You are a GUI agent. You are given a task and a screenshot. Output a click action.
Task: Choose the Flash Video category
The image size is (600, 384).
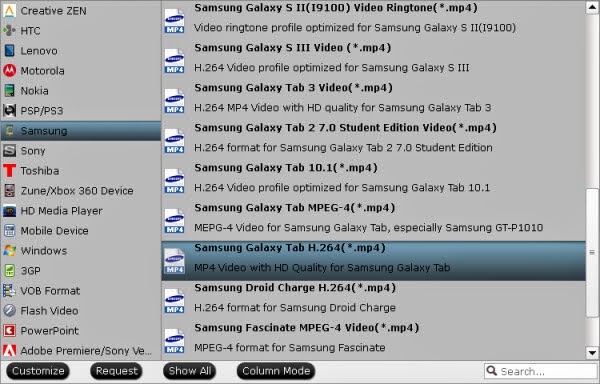[81, 311]
